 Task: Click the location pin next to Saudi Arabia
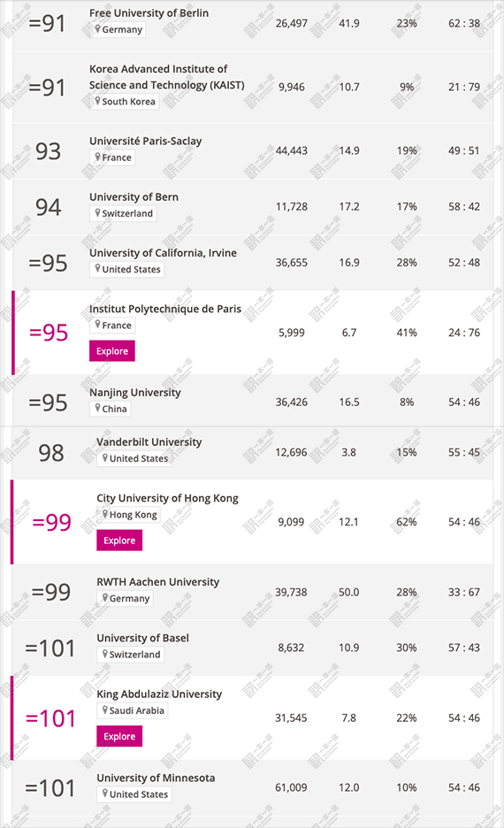(105, 709)
